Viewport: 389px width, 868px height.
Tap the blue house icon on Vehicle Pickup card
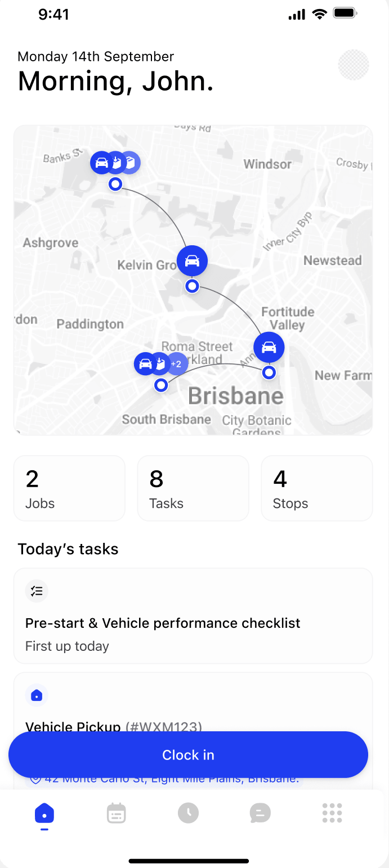[37, 695]
